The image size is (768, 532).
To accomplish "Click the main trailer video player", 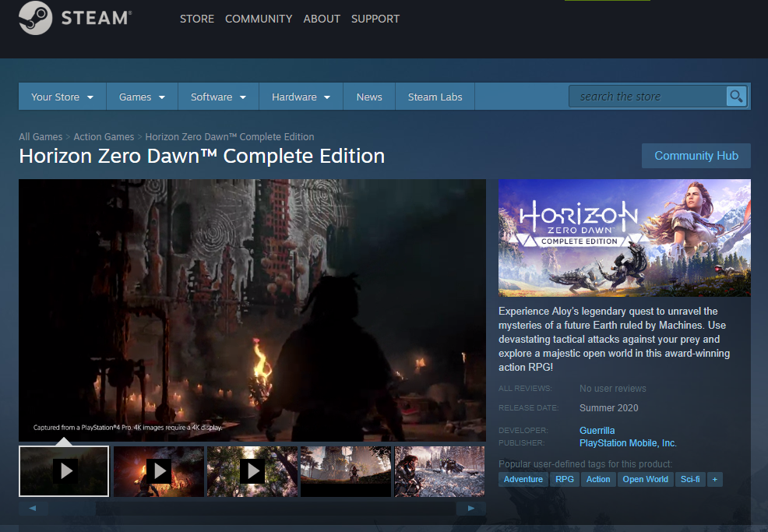I will (x=252, y=310).
